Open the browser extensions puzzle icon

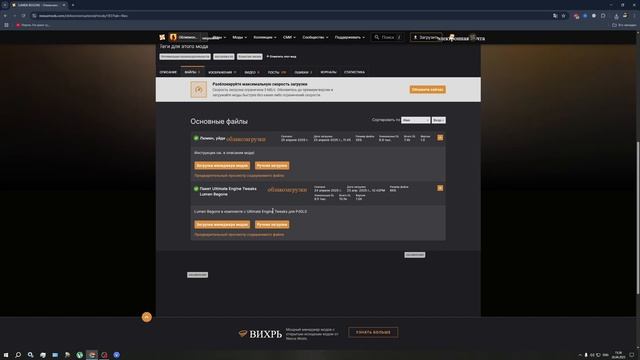point(603,16)
